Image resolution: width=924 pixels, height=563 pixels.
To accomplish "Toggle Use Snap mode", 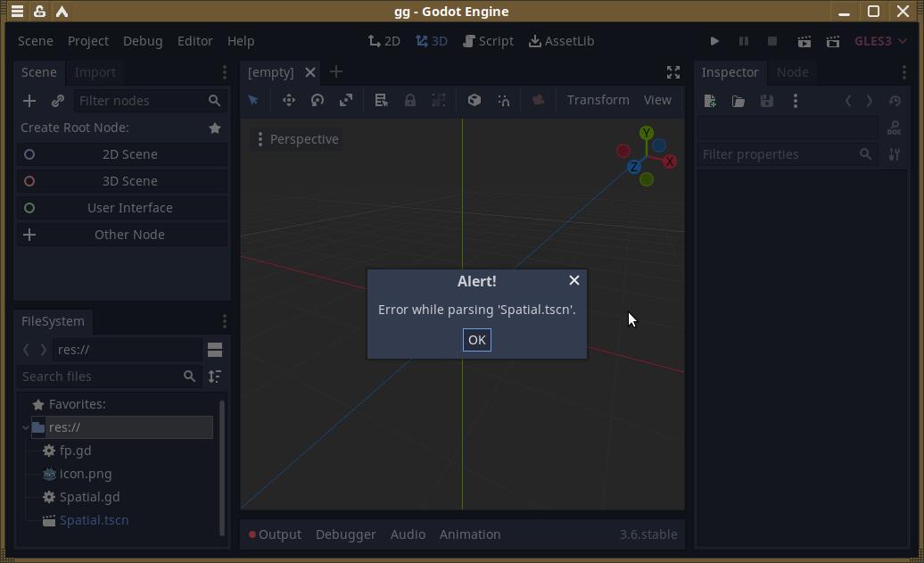I will click(x=503, y=100).
